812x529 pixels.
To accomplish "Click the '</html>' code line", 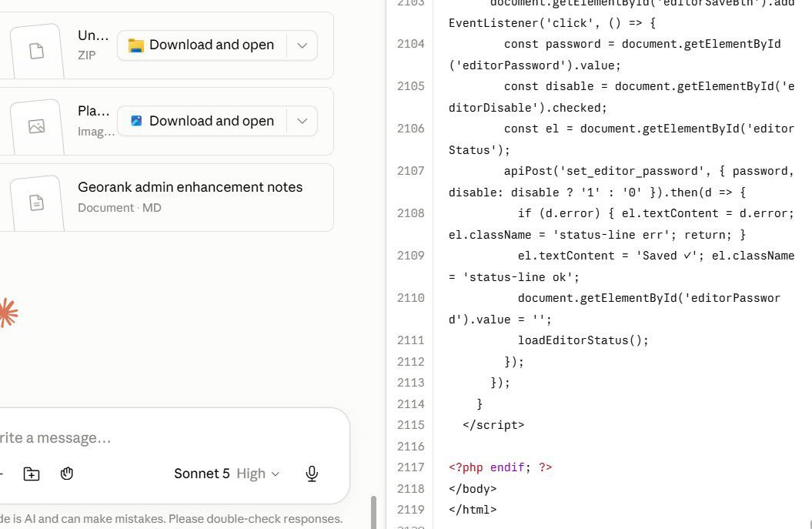I will (473, 510).
